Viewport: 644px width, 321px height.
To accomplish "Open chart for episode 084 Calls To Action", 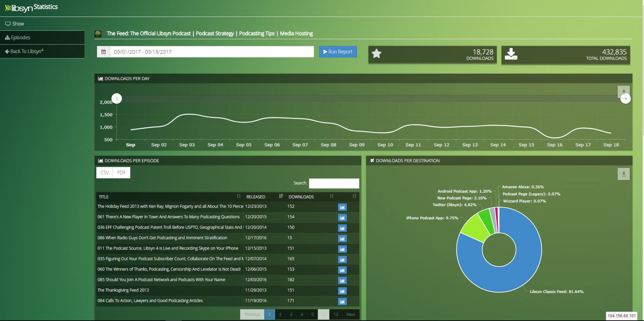I will 342,302.
